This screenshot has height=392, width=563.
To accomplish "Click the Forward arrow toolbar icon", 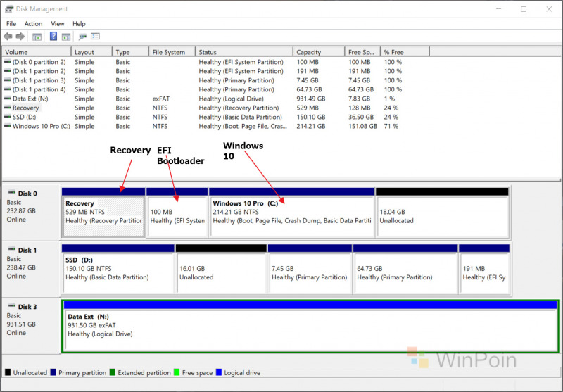I will 20,37.
